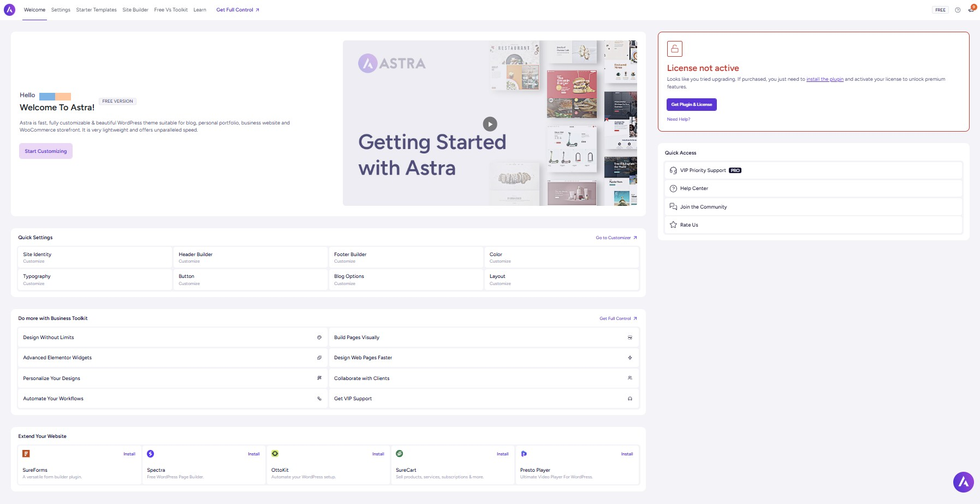Click the Advanced Elementor Widgets icon
Viewport: 980px width, 504px height.
pos(319,358)
